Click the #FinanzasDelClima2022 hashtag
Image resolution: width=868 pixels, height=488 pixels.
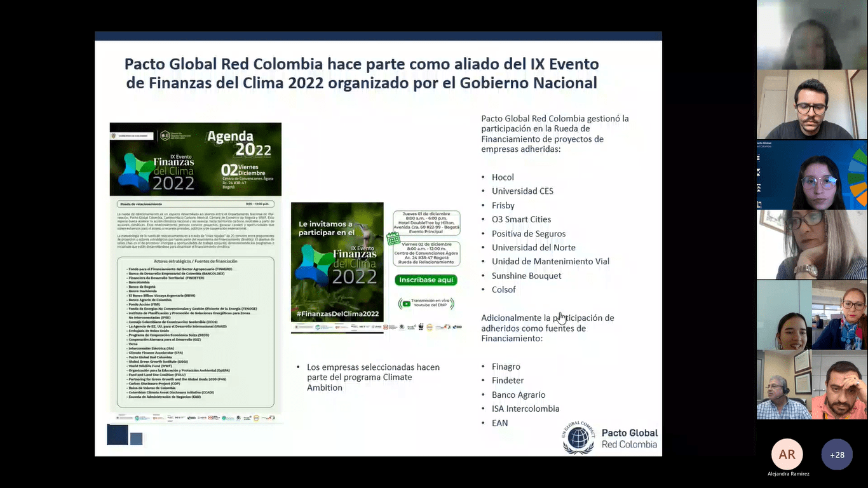[x=337, y=314]
